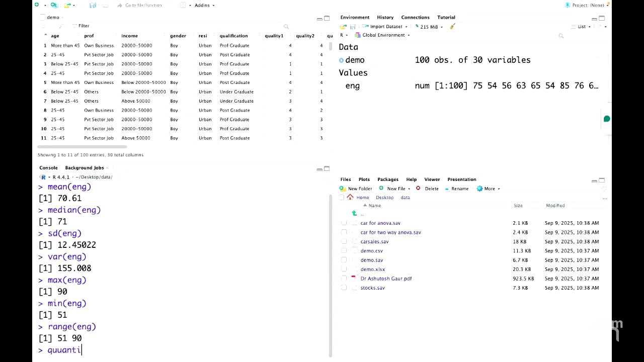Click the refresh icon in the Files toolbar
The width and height of the screenshot is (644, 362).
pyautogui.click(x=604, y=189)
